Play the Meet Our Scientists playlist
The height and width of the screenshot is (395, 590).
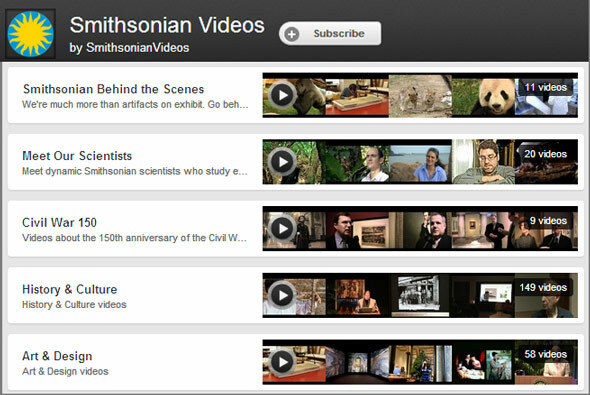pyautogui.click(x=282, y=162)
